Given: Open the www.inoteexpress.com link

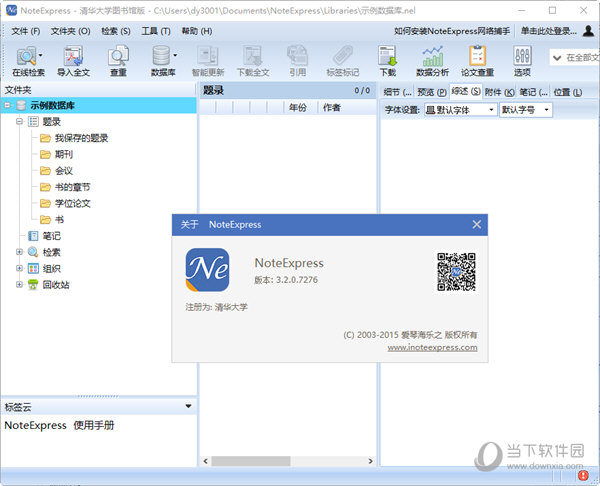Looking at the screenshot, I should point(432,347).
